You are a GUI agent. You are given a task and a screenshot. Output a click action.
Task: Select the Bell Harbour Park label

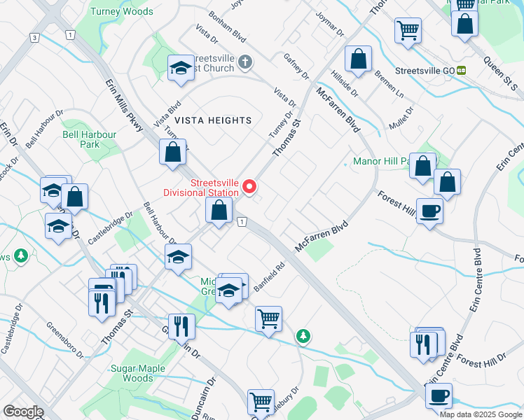pos(90,139)
